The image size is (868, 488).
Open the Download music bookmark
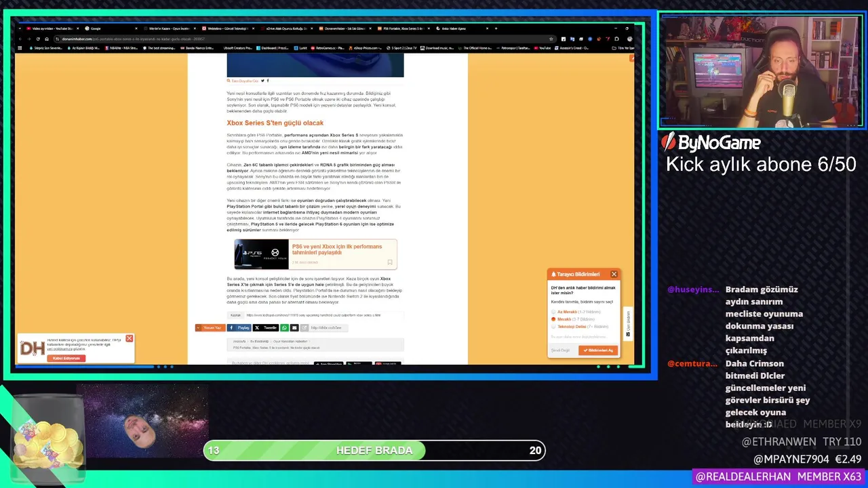point(437,48)
